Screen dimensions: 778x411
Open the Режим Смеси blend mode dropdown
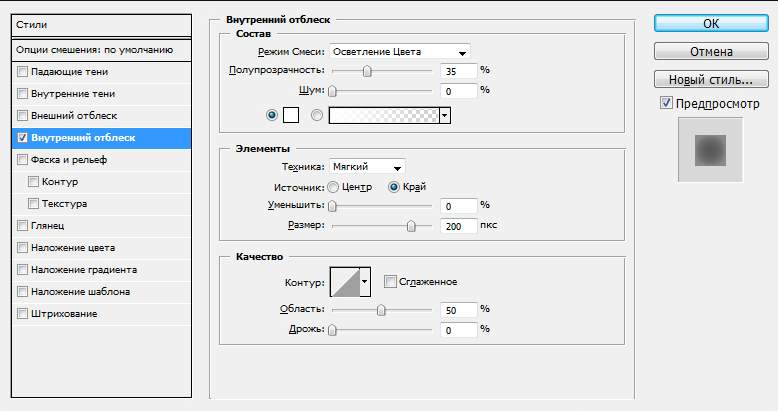399,52
